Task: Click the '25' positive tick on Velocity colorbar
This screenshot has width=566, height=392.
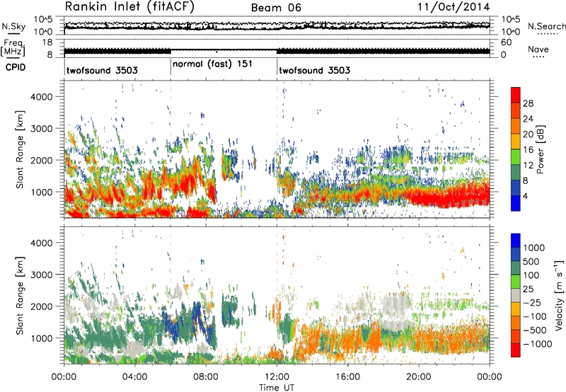Action: [528, 289]
